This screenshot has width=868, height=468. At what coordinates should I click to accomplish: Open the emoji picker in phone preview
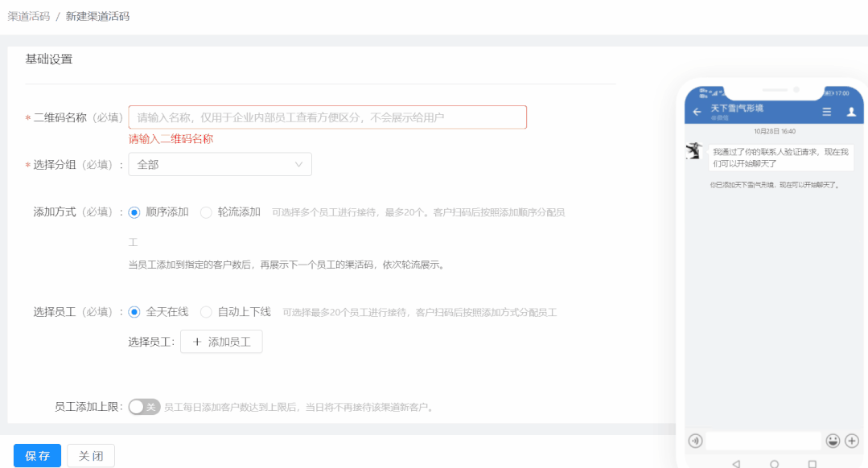[x=833, y=441]
